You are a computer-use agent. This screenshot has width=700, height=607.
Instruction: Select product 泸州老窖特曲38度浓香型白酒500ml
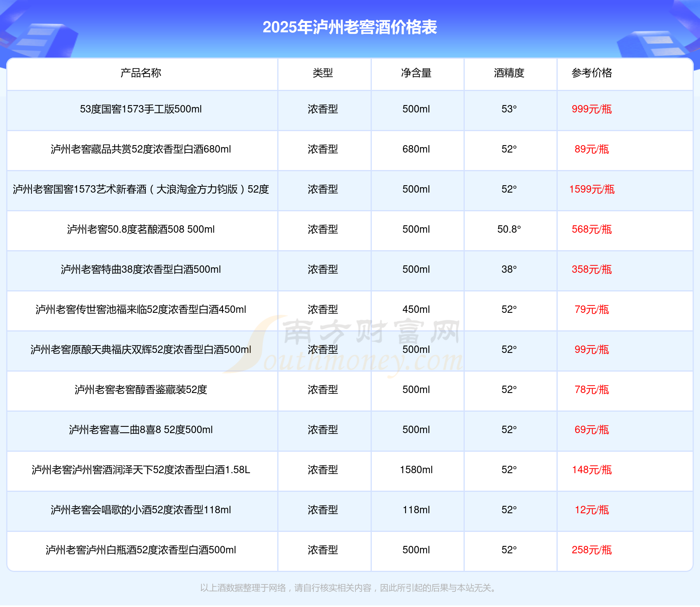tap(141, 269)
